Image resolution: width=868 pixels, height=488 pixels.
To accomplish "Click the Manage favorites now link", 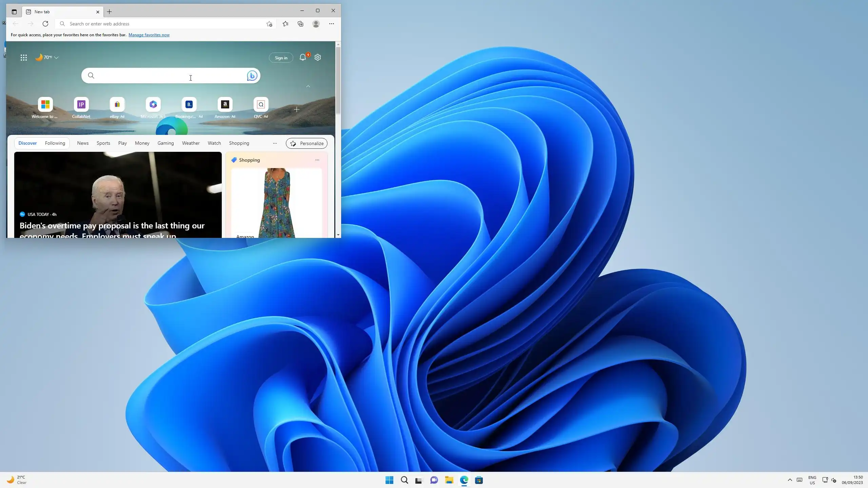I will 149,35.
